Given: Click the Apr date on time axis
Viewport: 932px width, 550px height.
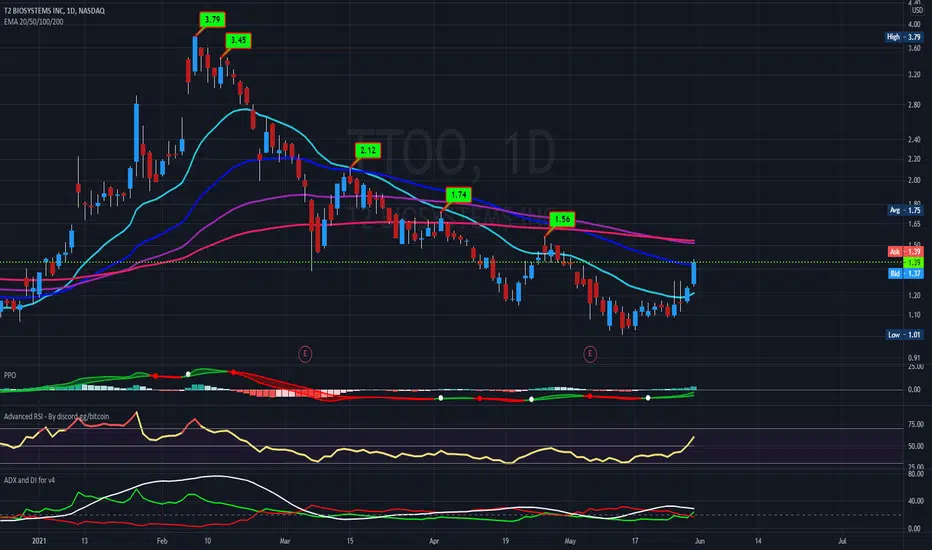Looking at the screenshot, I should [434, 541].
